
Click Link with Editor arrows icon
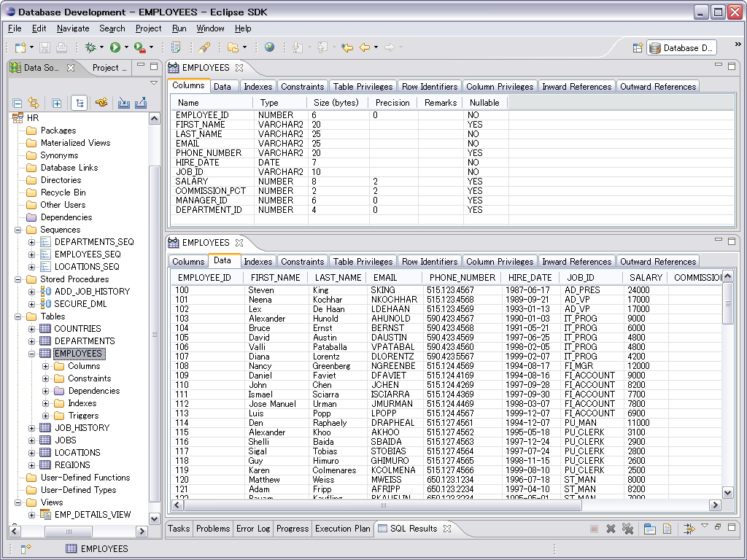(x=34, y=102)
